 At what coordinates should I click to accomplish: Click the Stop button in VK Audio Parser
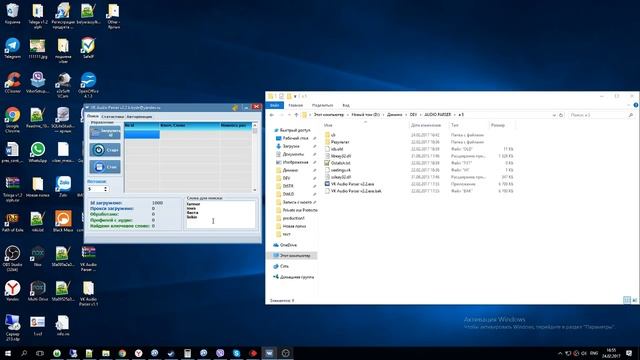point(105,167)
